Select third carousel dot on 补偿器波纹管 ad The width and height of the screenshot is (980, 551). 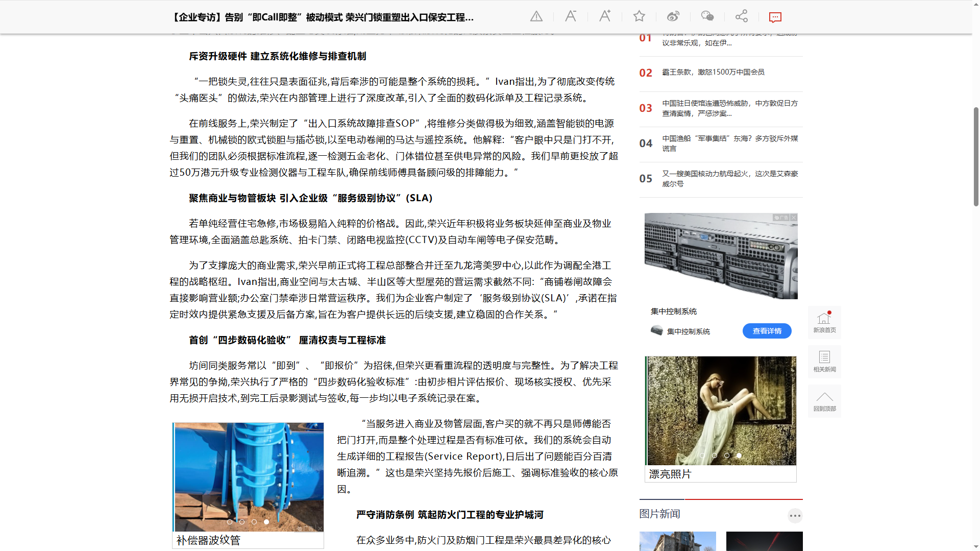click(254, 522)
